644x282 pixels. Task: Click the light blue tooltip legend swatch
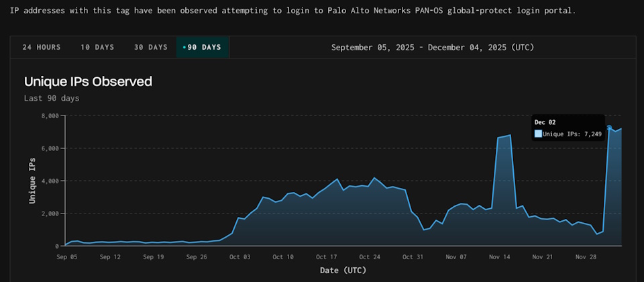pyautogui.click(x=538, y=134)
